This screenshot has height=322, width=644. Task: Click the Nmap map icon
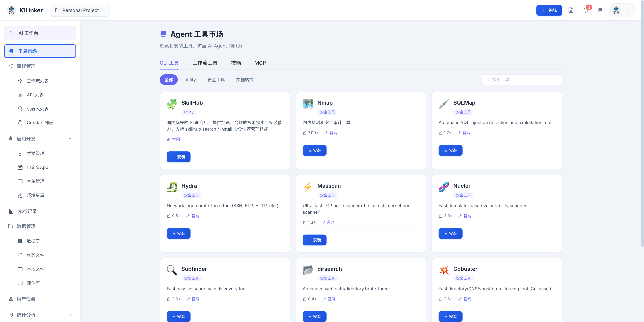tap(308, 104)
